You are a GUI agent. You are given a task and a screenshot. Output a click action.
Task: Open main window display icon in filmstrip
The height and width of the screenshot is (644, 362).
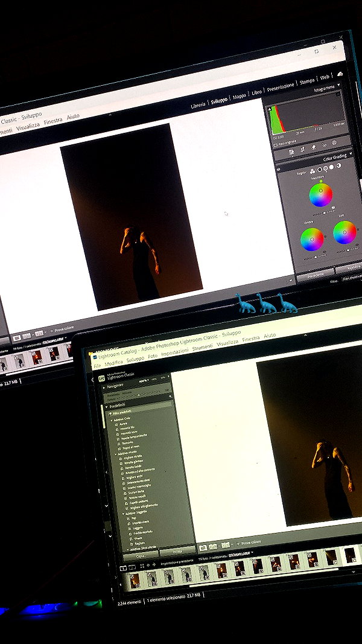pos(123,569)
